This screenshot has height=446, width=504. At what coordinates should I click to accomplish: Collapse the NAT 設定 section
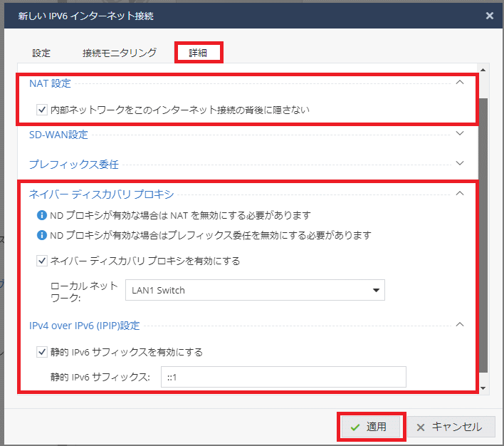(x=459, y=83)
